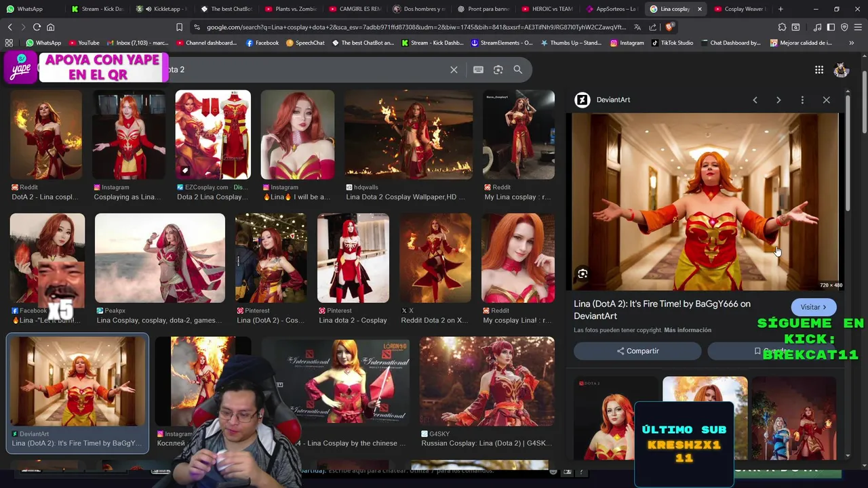Open a new browser tab
Viewport: 868px width, 488px height.
tap(781, 9)
